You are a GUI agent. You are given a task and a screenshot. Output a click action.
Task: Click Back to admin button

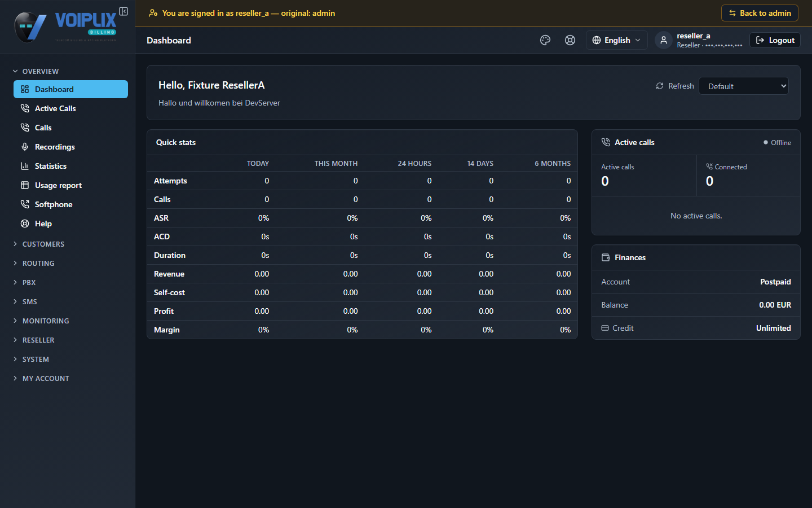760,13
